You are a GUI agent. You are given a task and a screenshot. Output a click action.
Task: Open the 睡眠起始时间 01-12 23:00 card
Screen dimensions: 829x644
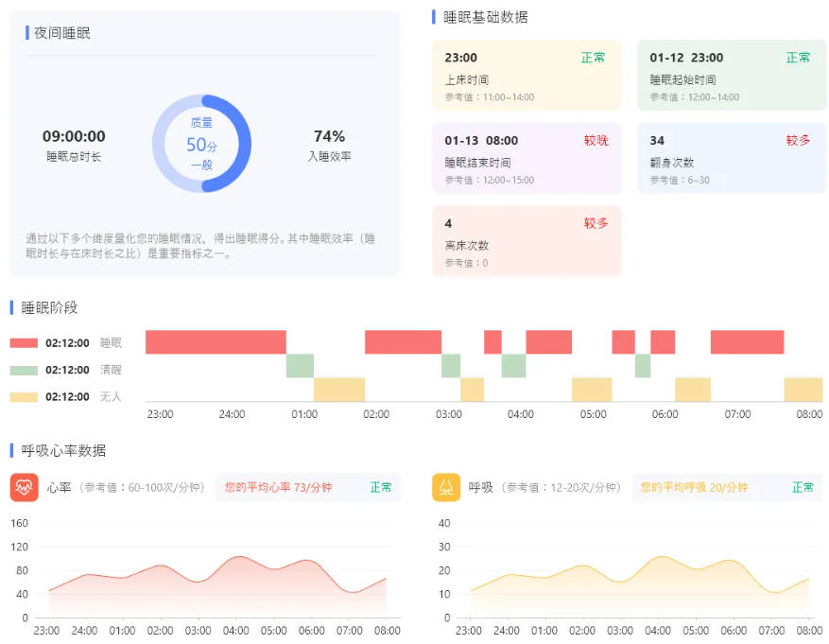pyautogui.click(x=732, y=75)
